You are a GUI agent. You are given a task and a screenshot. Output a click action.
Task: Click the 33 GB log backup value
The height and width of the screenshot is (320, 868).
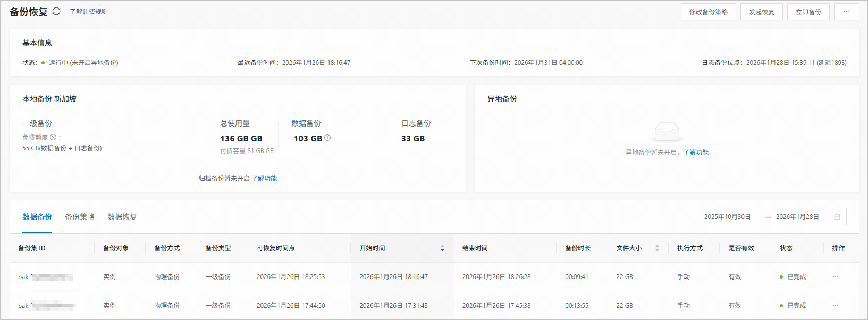coord(413,138)
